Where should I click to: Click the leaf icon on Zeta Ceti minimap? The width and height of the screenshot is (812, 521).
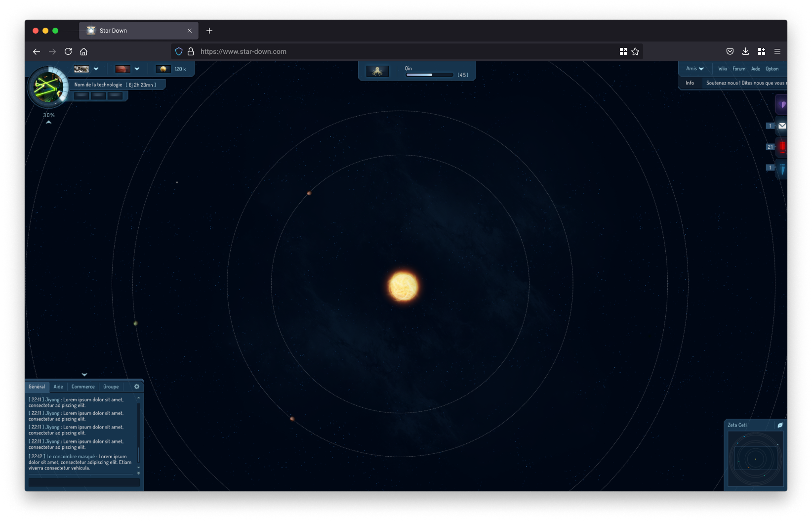coord(780,425)
